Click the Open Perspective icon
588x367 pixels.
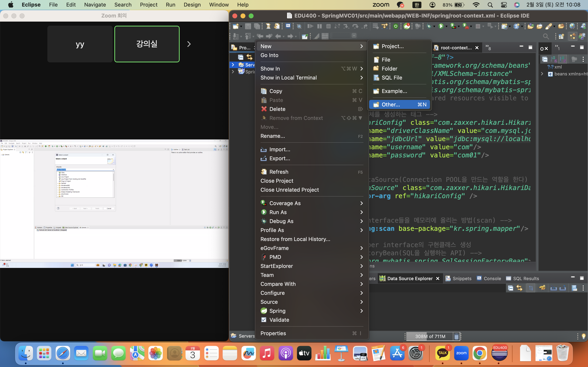point(561,36)
